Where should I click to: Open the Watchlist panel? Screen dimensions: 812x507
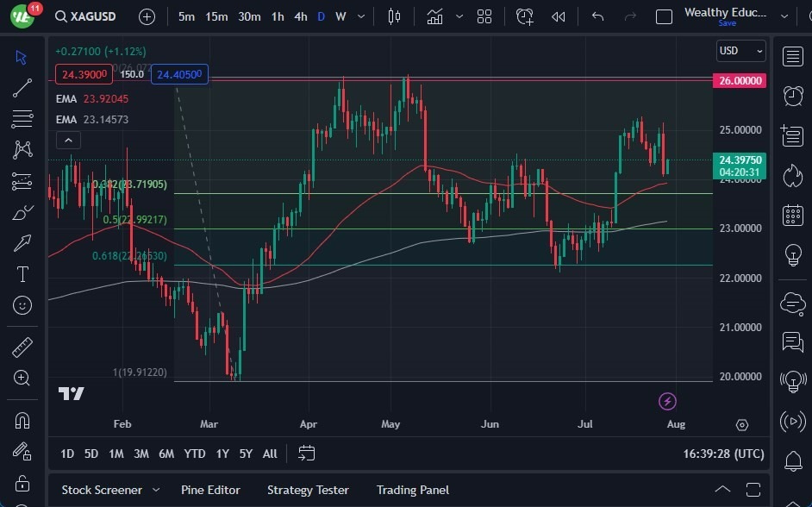tap(792, 55)
